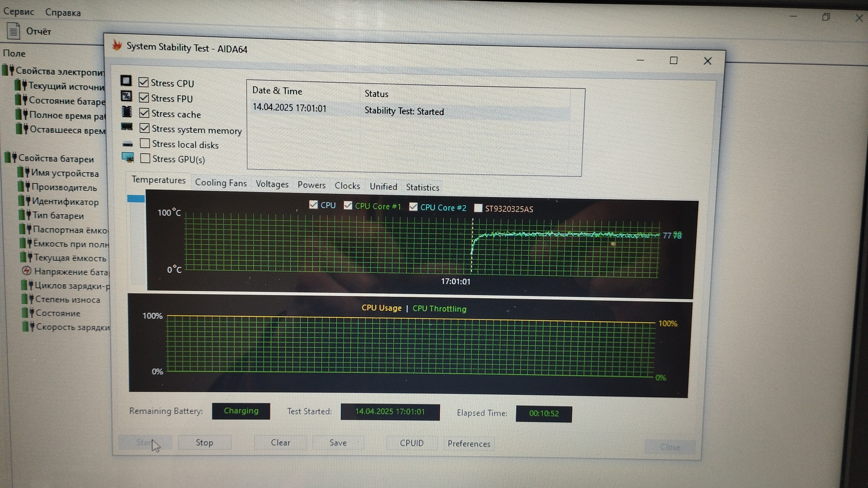Click the system memory module icon

(x=127, y=127)
